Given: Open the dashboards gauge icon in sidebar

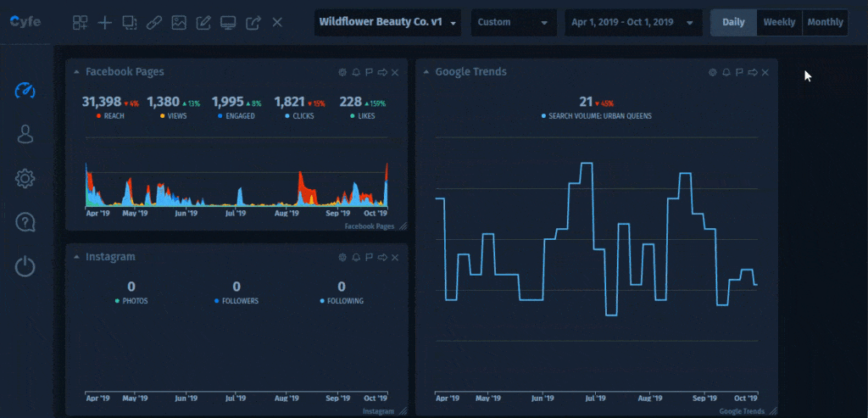Looking at the screenshot, I should click(25, 90).
